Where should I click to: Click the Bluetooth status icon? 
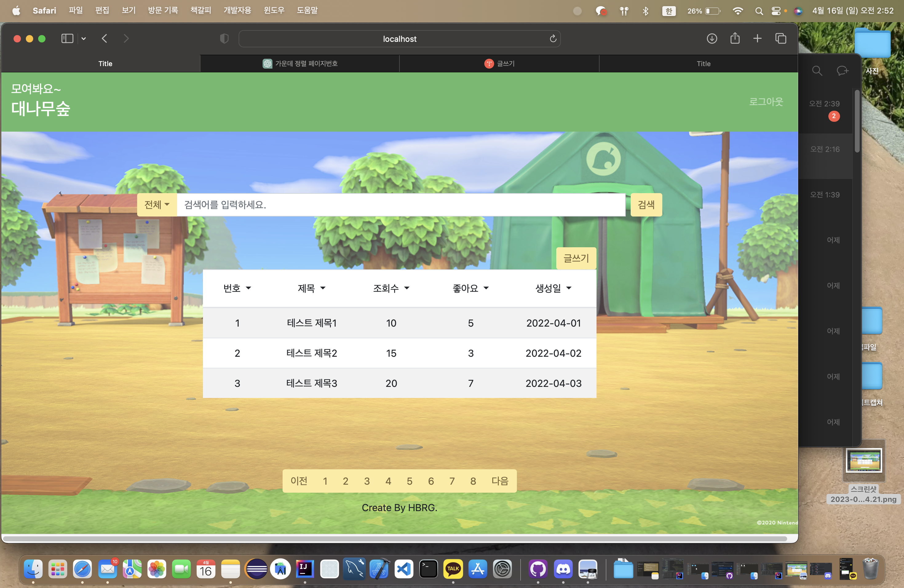645,11
